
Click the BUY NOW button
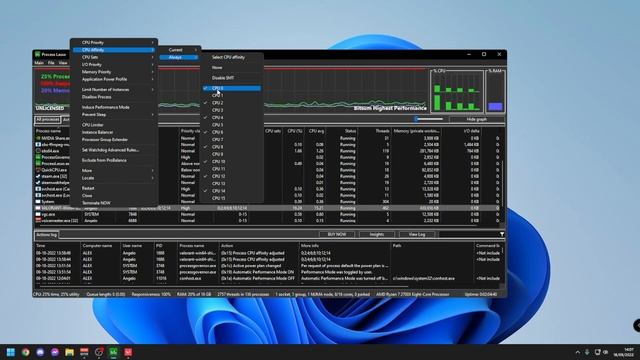337,234
